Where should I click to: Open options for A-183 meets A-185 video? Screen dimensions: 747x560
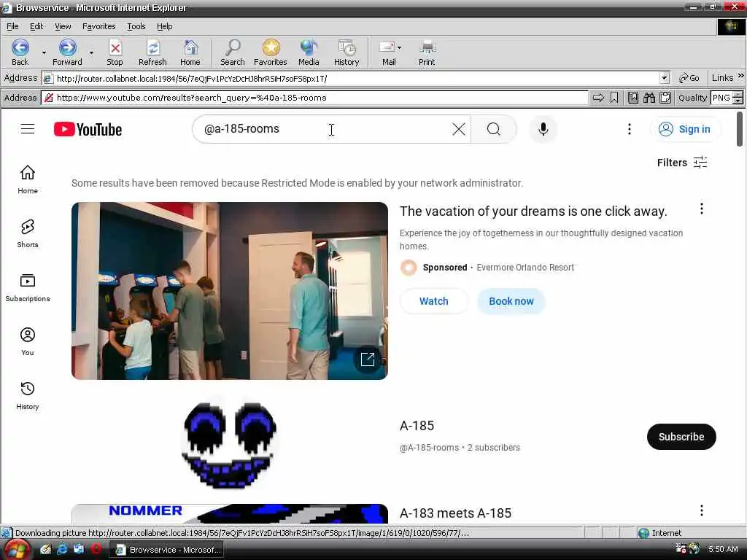pos(701,511)
